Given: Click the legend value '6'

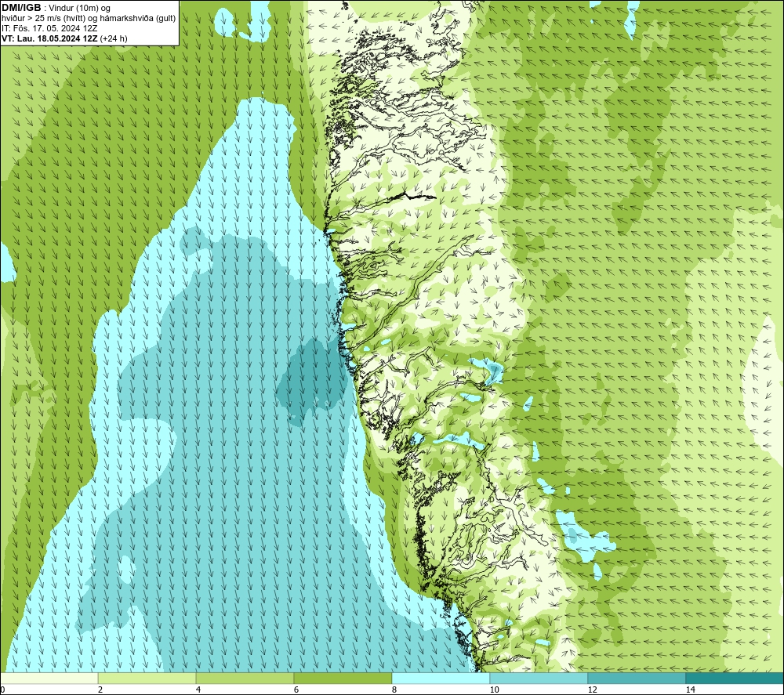Looking at the screenshot, I should (x=296, y=690).
